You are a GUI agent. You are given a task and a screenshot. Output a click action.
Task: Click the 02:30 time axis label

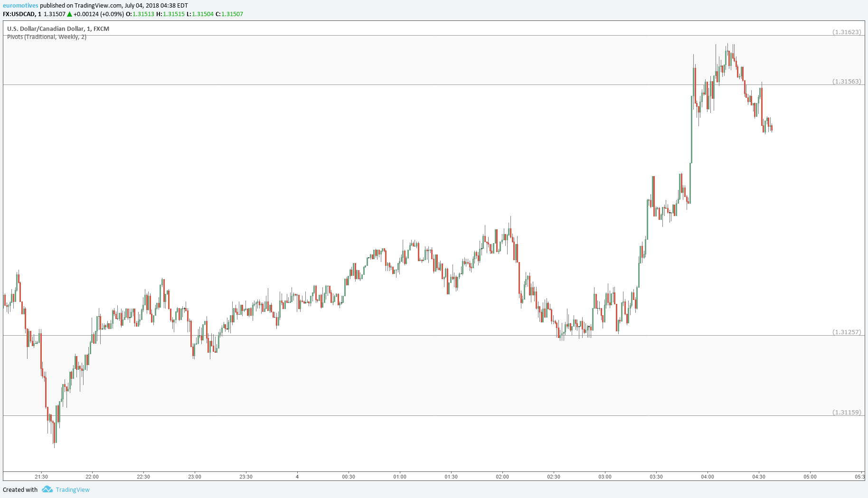click(554, 477)
